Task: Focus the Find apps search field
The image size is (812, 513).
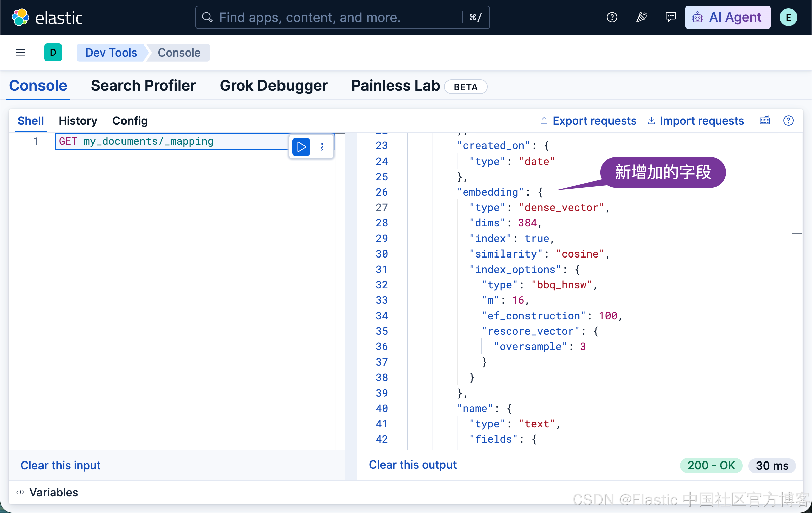Action: point(342,17)
